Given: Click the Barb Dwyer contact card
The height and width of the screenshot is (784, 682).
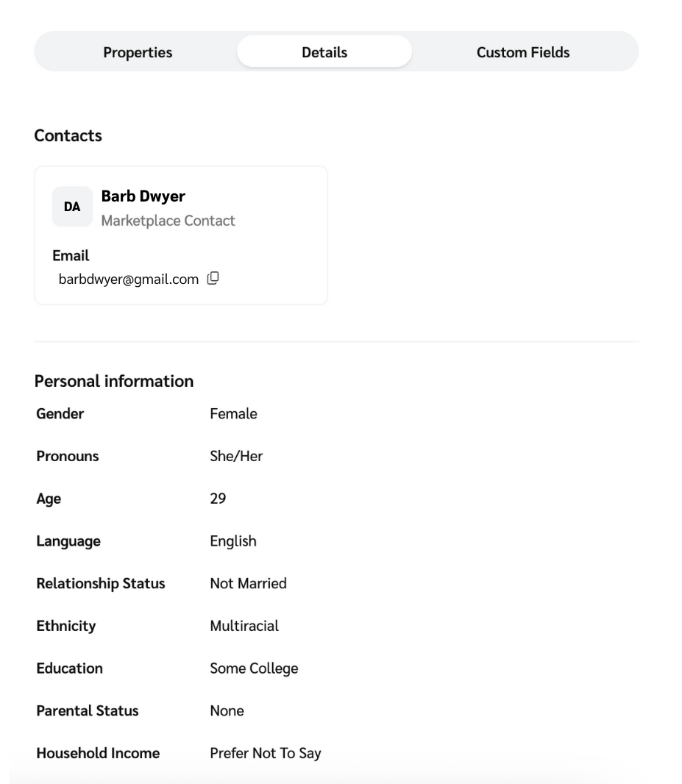Looking at the screenshot, I should coord(181,235).
